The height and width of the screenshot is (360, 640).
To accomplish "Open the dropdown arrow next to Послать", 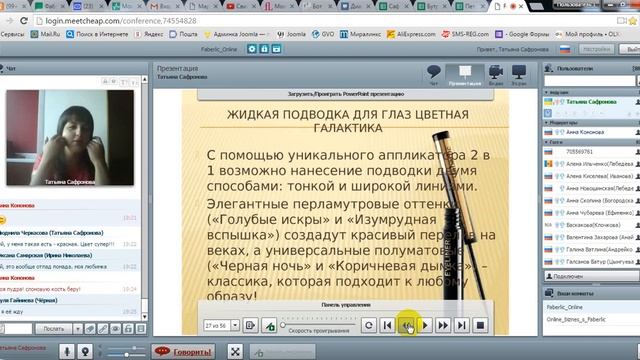I will pyautogui.click(x=78, y=329).
